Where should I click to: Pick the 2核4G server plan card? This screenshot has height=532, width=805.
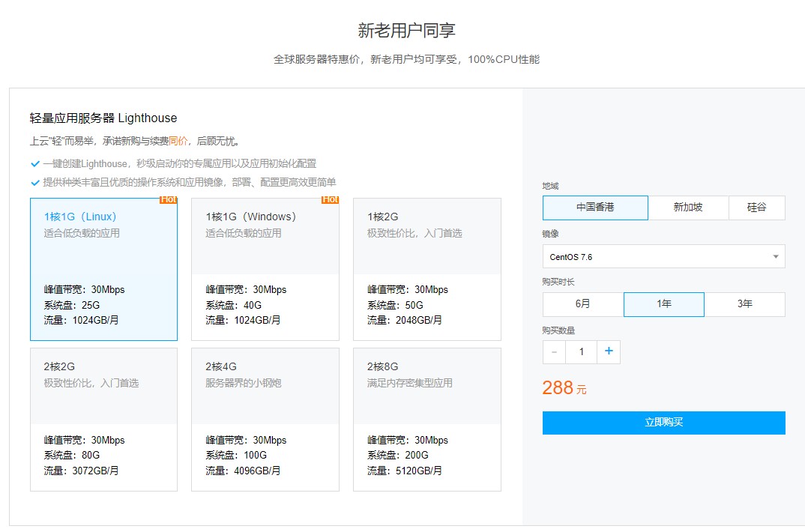265,420
